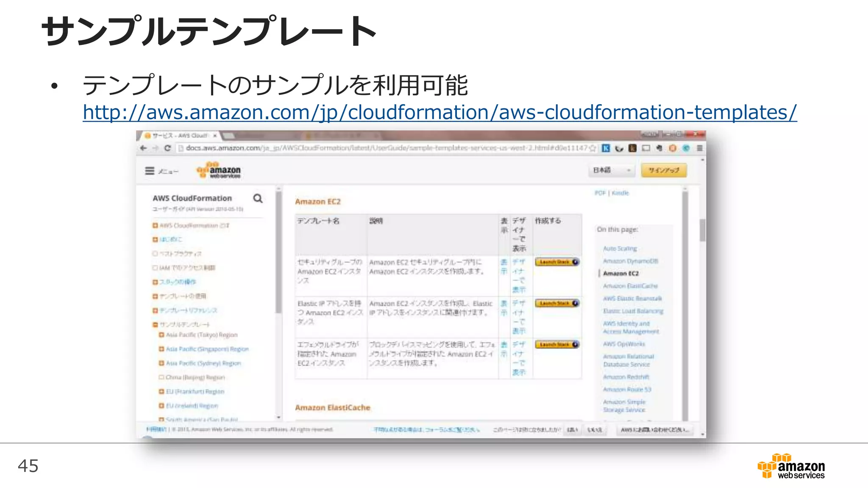Launch Stack for the エフェメラルドライブ template
868x488 pixels.
point(556,344)
